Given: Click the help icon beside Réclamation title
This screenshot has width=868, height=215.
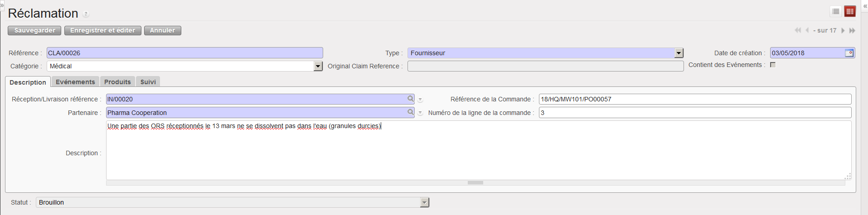Looking at the screenshot, I should (x=86, y=14).
